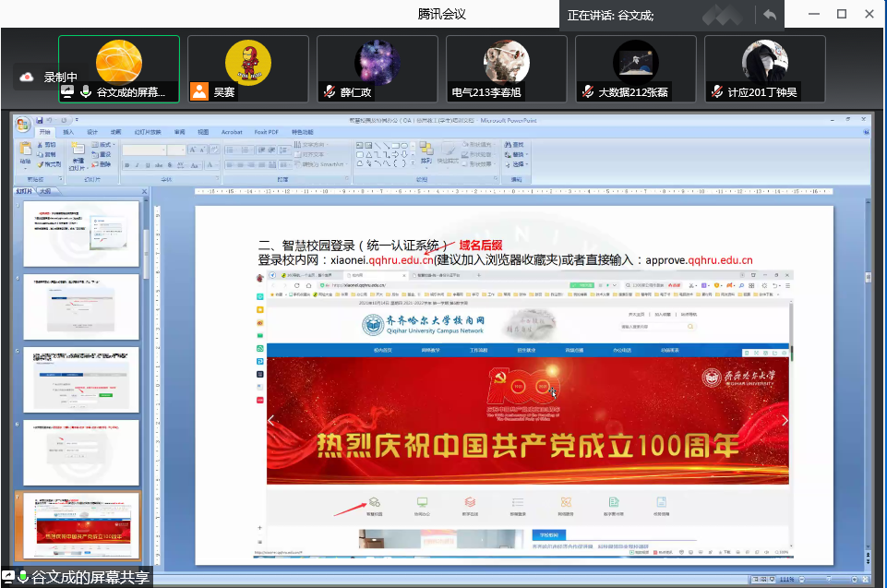Open the Foxit PDF ribbon tab

(x=268, y=132)
